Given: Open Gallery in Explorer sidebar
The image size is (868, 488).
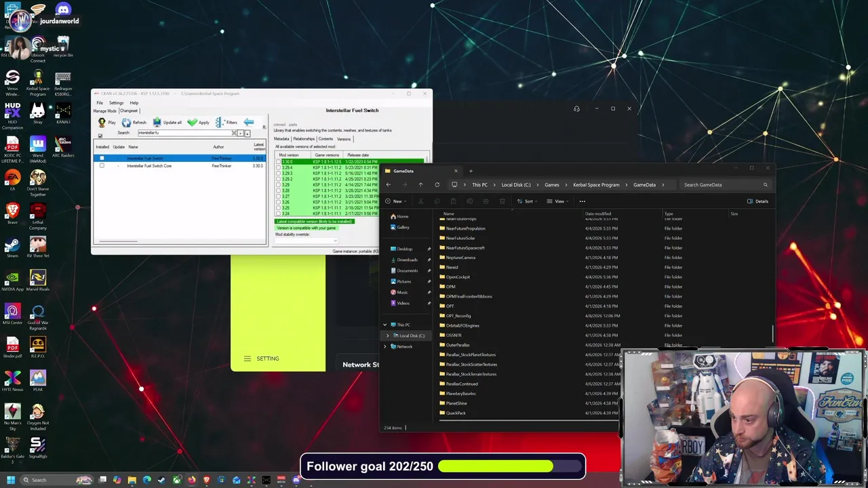Looking at the screenshot, I should click(400, 227).
